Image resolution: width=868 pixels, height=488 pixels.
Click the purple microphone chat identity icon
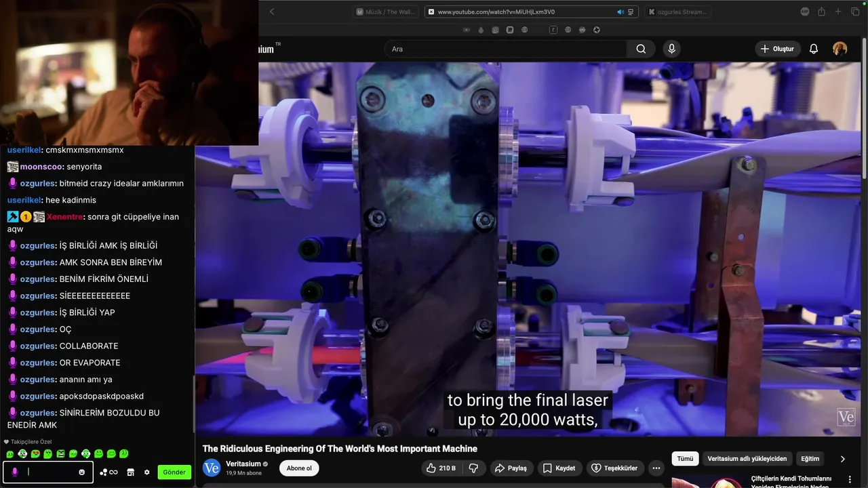click(x=15, y=472)
